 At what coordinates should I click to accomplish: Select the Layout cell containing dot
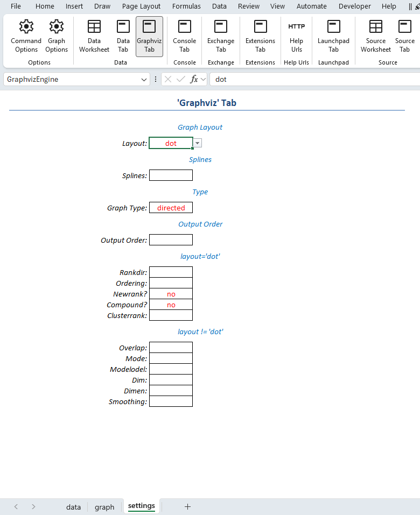pyautogui.click(x=171, y=143)
